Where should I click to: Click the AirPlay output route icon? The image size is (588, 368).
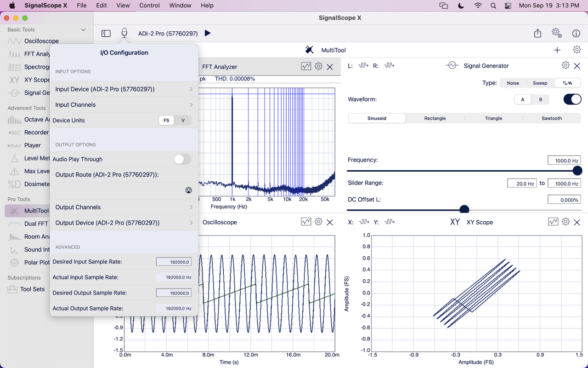pos(188,190)
